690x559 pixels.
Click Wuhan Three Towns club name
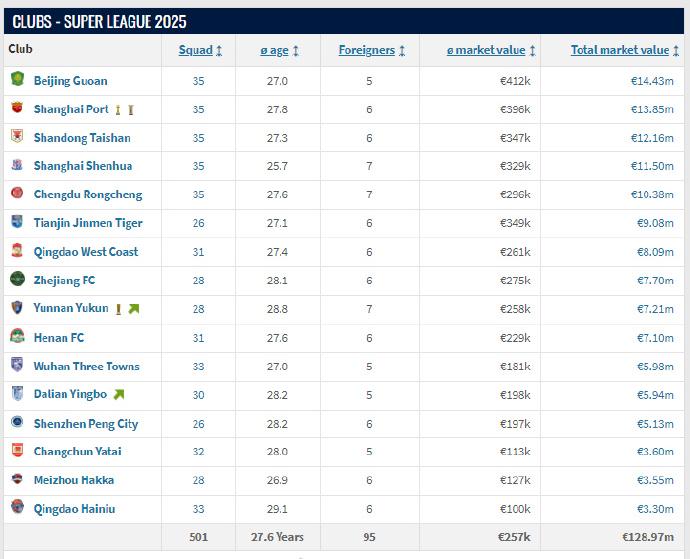(x=87, y=366)
